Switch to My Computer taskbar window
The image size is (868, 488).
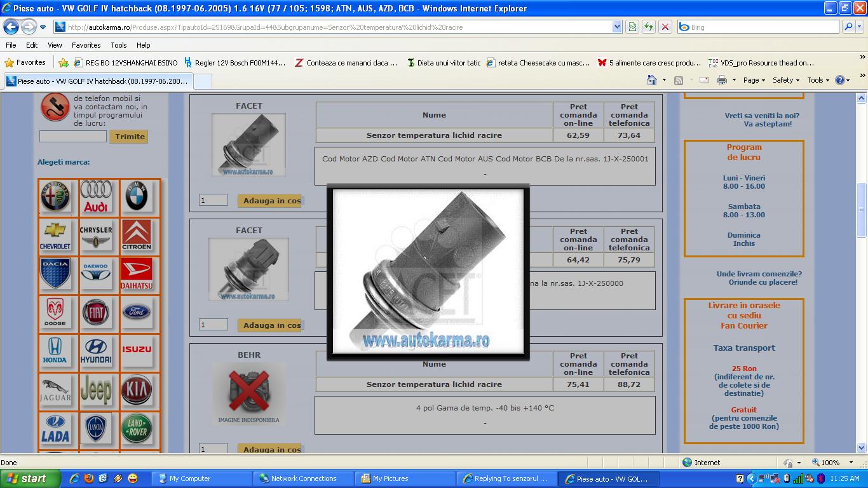coord(202,478)
